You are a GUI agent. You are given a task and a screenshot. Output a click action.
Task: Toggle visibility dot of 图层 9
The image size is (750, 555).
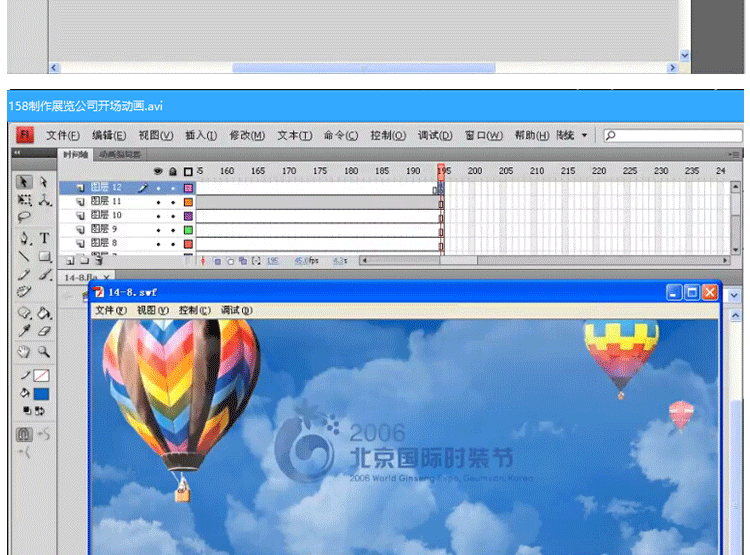click(158, 230)
